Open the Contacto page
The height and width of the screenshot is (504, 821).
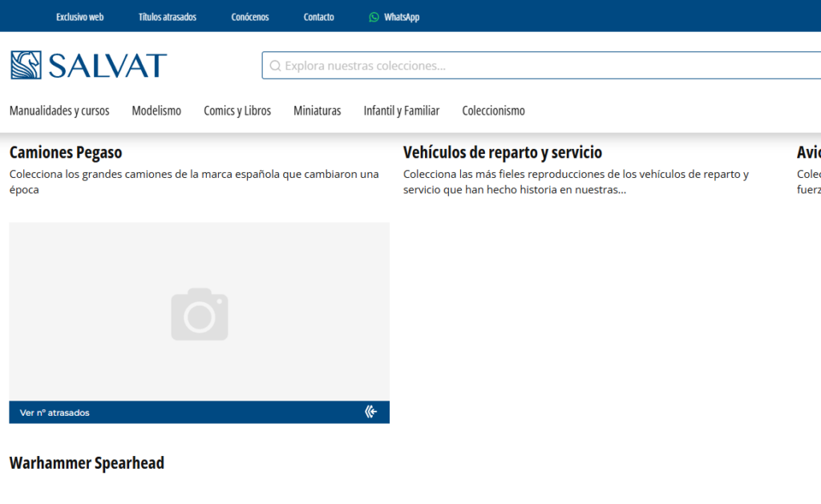coord(318,17)
